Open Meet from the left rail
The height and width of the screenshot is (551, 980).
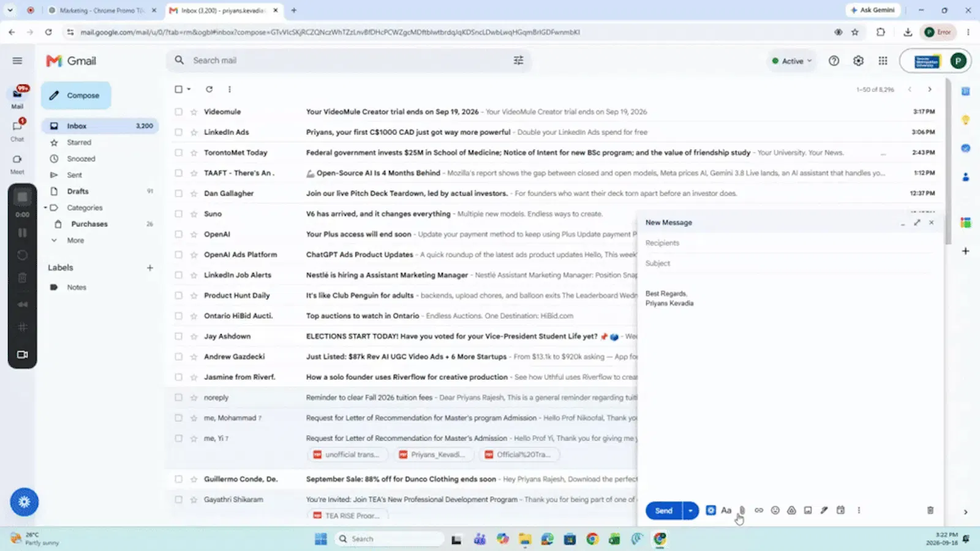[x=17, y=163]
